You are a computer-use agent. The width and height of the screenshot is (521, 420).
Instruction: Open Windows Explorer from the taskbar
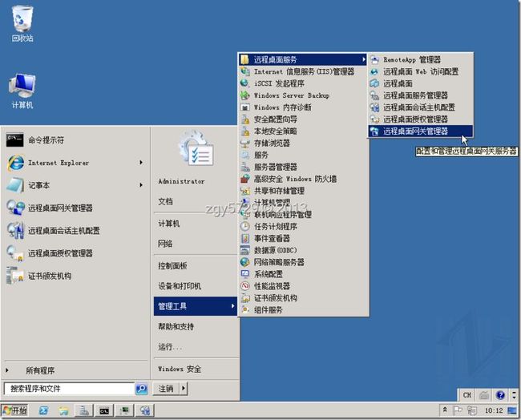pos(63,410)
